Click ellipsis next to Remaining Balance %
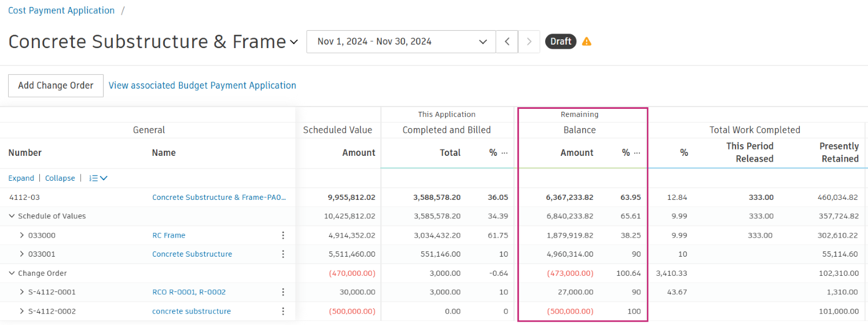 pos(637,153)
